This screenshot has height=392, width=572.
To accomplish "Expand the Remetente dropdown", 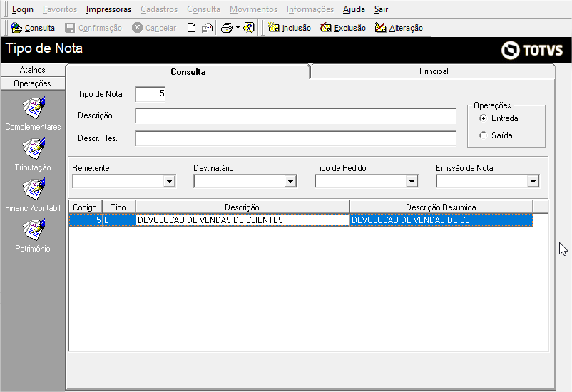I will (x=169, y=181).
